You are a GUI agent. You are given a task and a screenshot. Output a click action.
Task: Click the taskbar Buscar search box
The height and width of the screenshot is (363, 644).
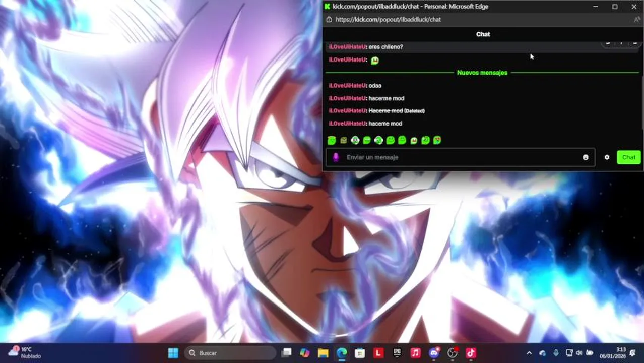[230, 353]
